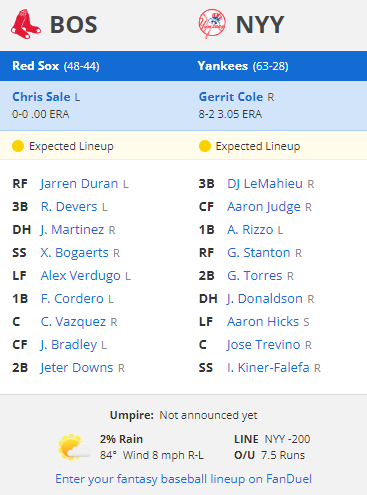Open Aaron Judge player page
367x495 pixels.
[x=264, y=207]
